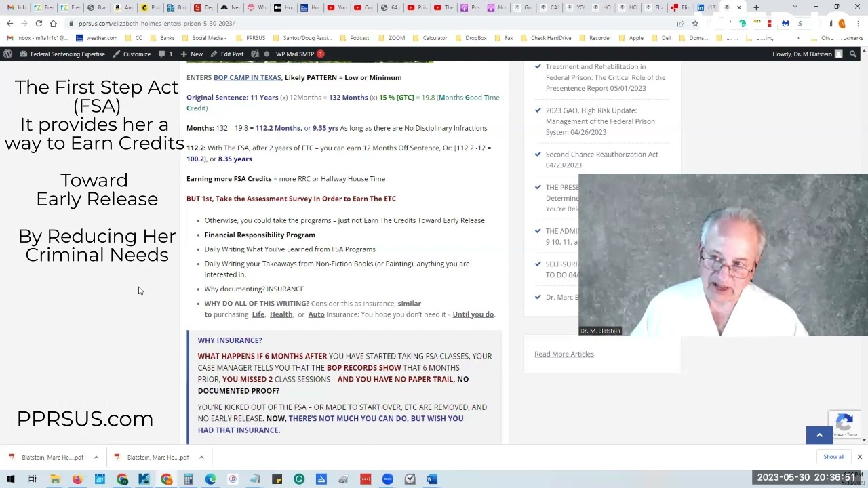Click the Life insurance link

[258, 314]
